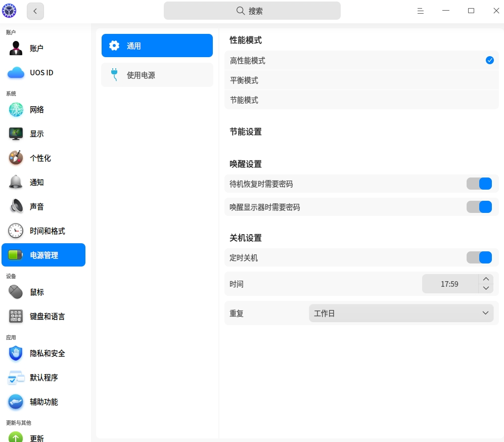The image size is (504, 442).
Task: Turn off the 定时关机 switch
Action: [479, 257]
